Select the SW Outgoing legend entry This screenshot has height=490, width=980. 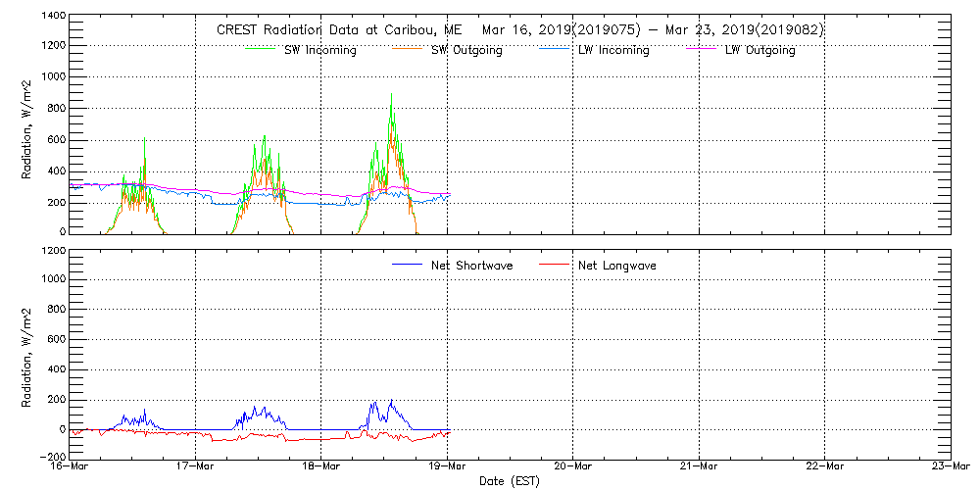(x=466, y=50)
